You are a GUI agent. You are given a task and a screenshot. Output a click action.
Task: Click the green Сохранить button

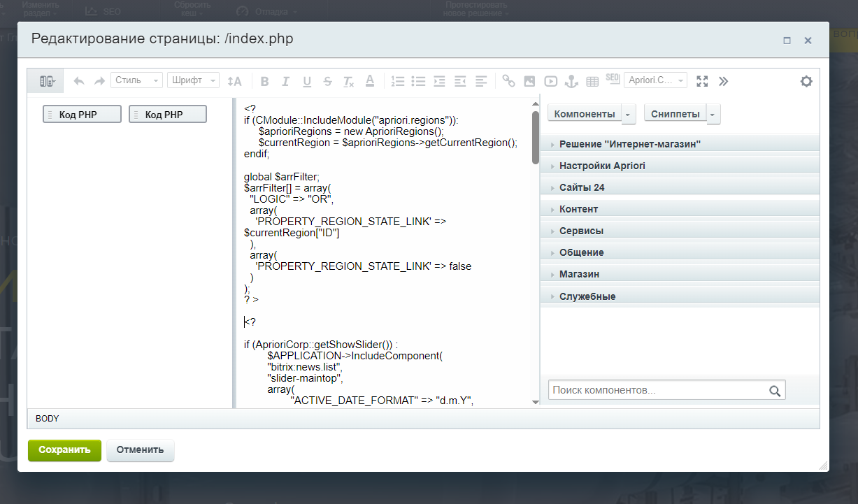(x=64, y=450)
